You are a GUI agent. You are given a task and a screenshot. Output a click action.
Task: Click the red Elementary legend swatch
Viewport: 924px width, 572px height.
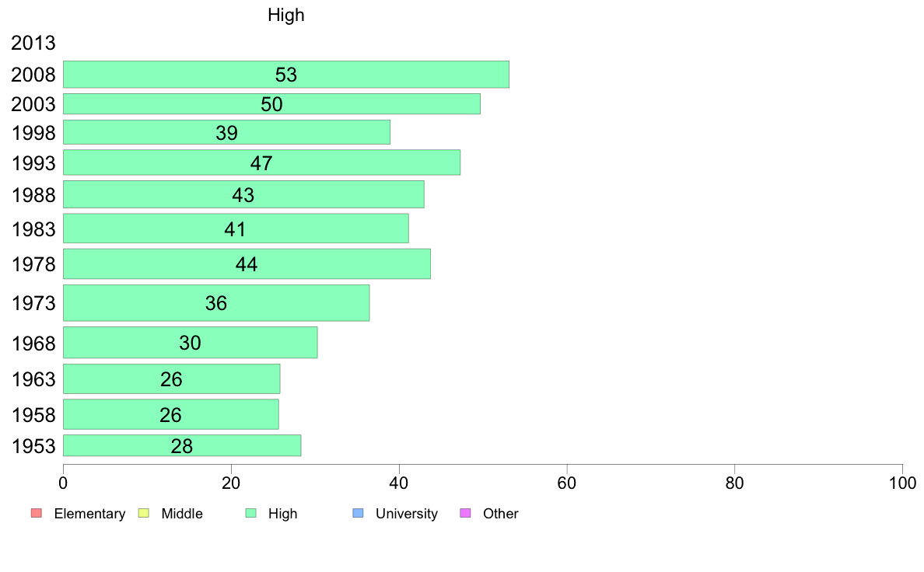pos(37,513)
